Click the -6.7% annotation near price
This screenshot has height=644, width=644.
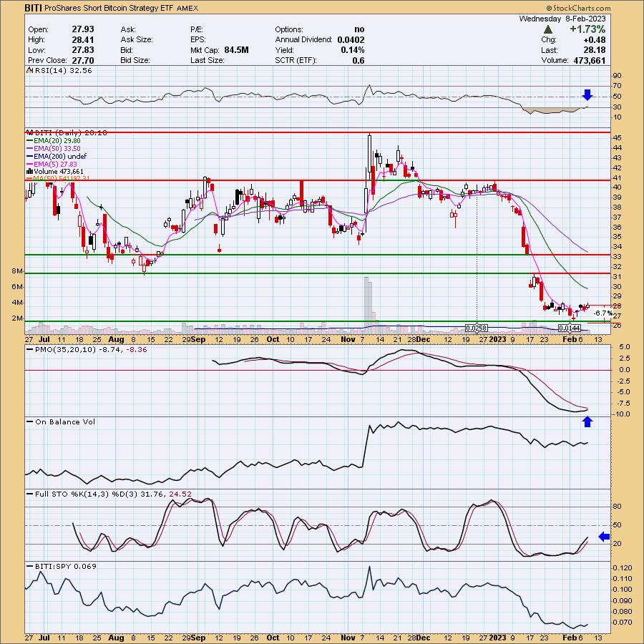pyautogui.click(x=603, y=313)
